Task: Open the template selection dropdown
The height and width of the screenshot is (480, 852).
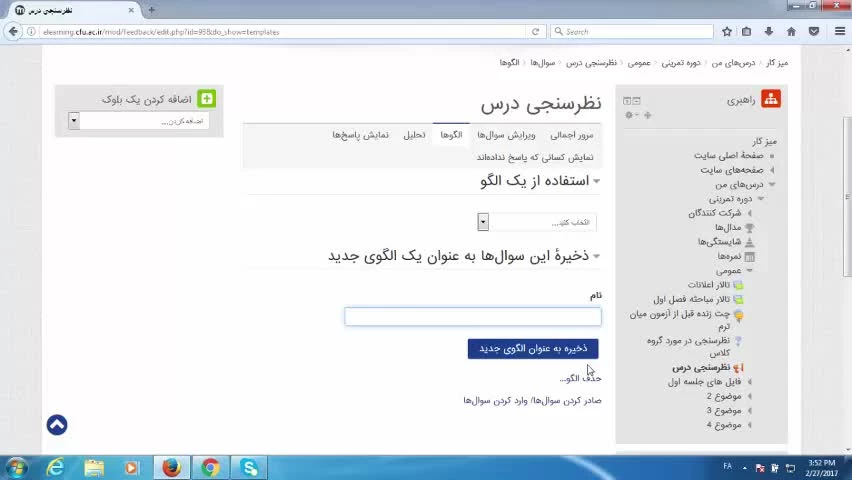Action: click(x=483, y=222)
